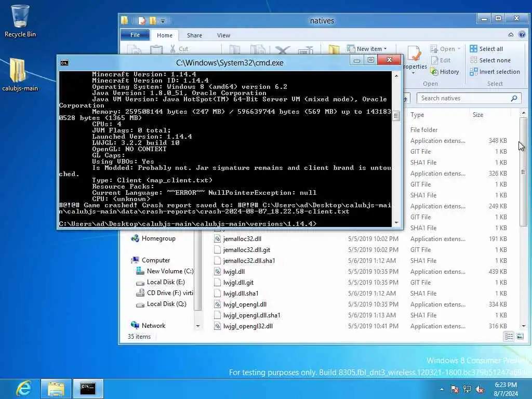Switch to the cmd window from the taskbar
This screenshot has width=532, height=399.
pyautogui.click(x=88, y=389)
